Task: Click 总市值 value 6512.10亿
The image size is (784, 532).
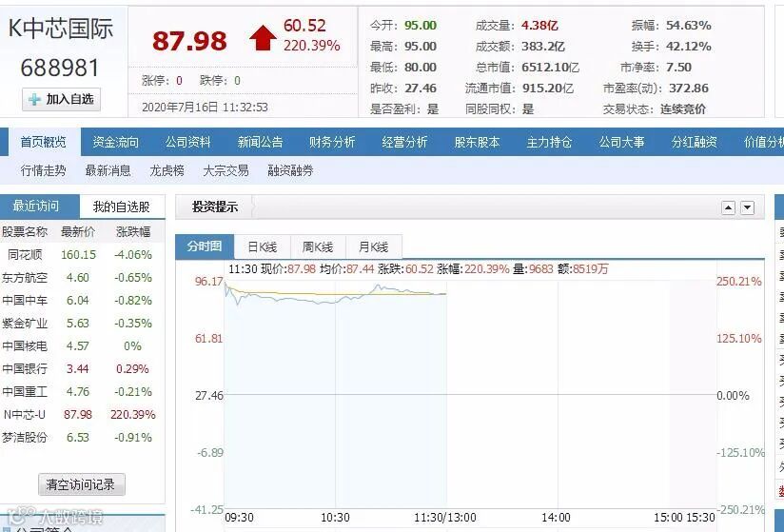Action: (551, 67)
